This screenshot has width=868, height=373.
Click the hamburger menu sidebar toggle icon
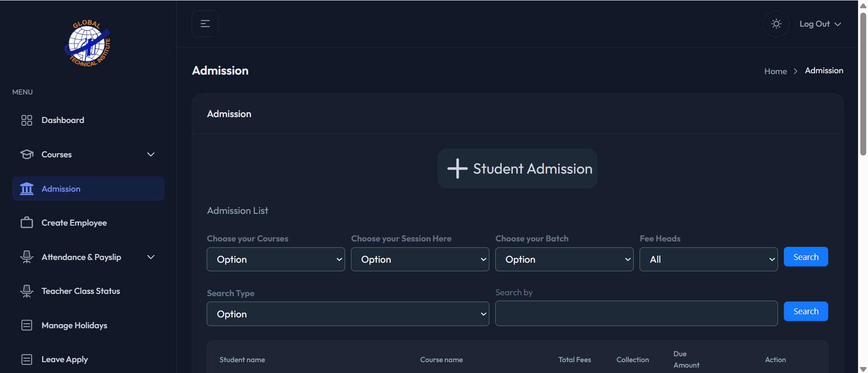(x=205, y=24)
